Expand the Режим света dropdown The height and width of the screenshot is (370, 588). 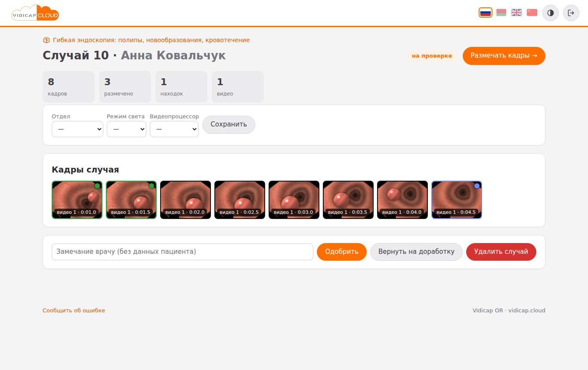(x=127, y=129)
